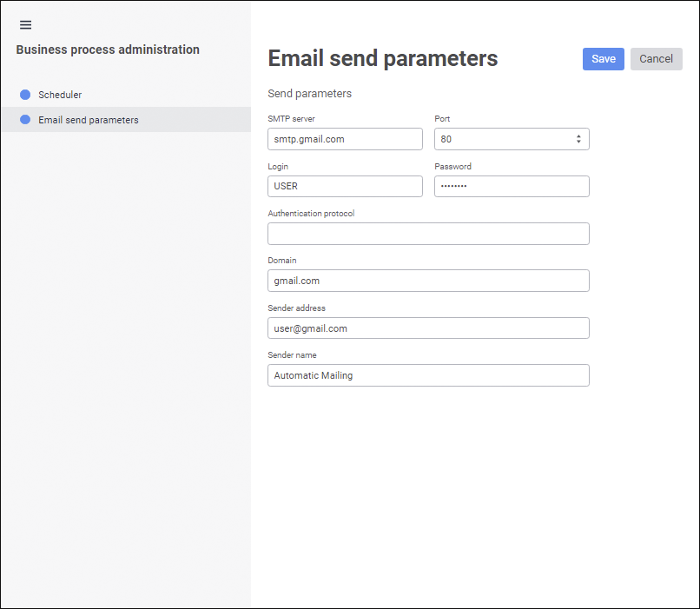Viewport: 700px width, 609px height.
Task: Click the blue dot beside Email send parameters
Action: coord(25,120)
